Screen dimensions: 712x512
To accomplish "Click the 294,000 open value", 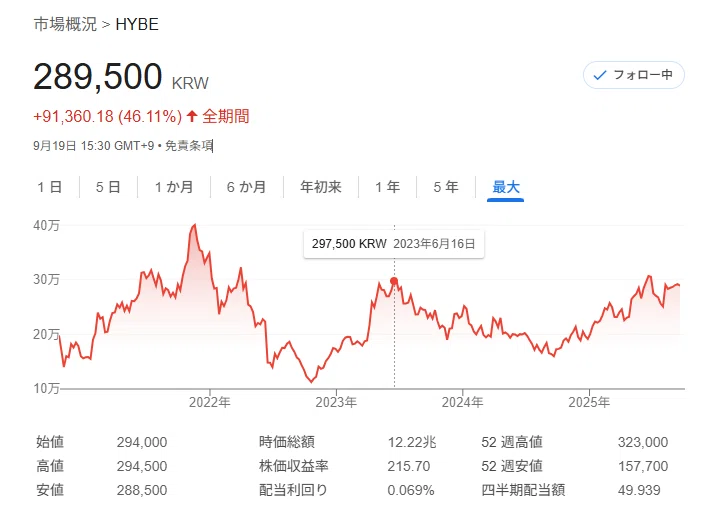I will tap(142, 442).
